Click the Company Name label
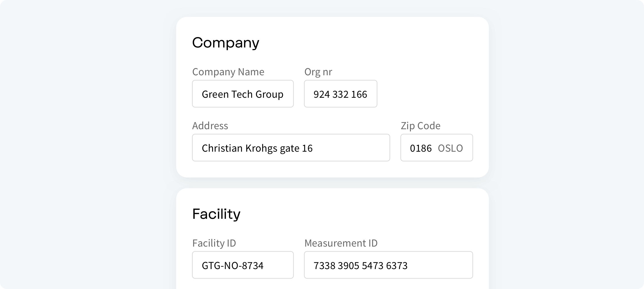Viewport: 644px width, 289px height. [228, 72]
